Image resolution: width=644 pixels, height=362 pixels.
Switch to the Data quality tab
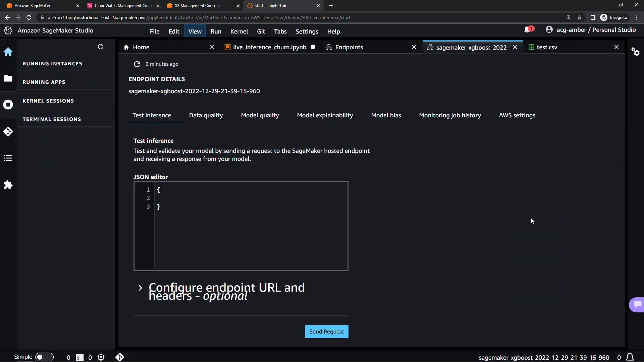[x=206, y=115]
